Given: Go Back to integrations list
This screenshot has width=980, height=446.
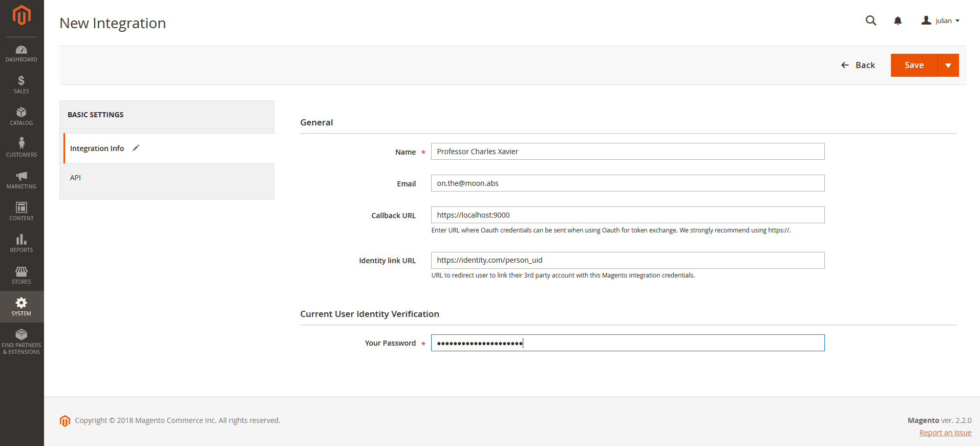Looking at the screenshot, I should (x=858, y=66).
